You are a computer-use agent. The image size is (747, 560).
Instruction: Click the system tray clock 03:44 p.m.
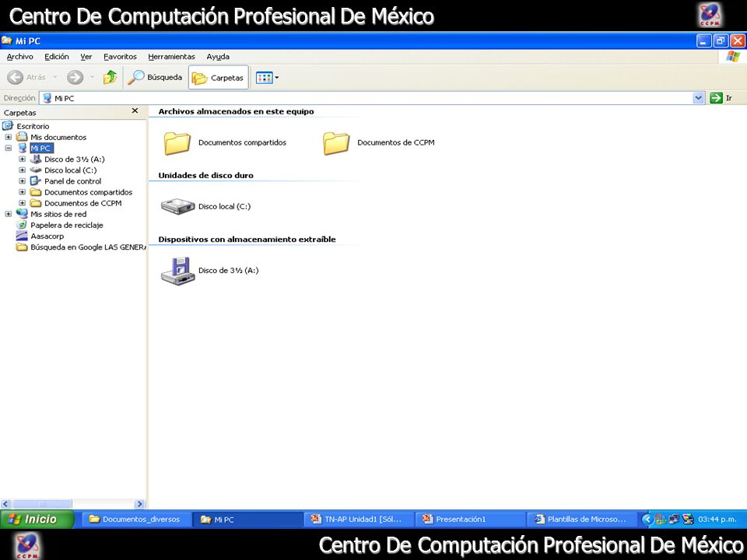717,520
